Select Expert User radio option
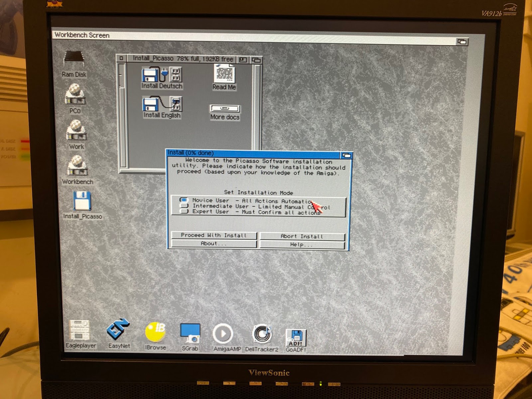Image resolution: width=532 pixels, height=399 pixels. (x=184, y=211)
